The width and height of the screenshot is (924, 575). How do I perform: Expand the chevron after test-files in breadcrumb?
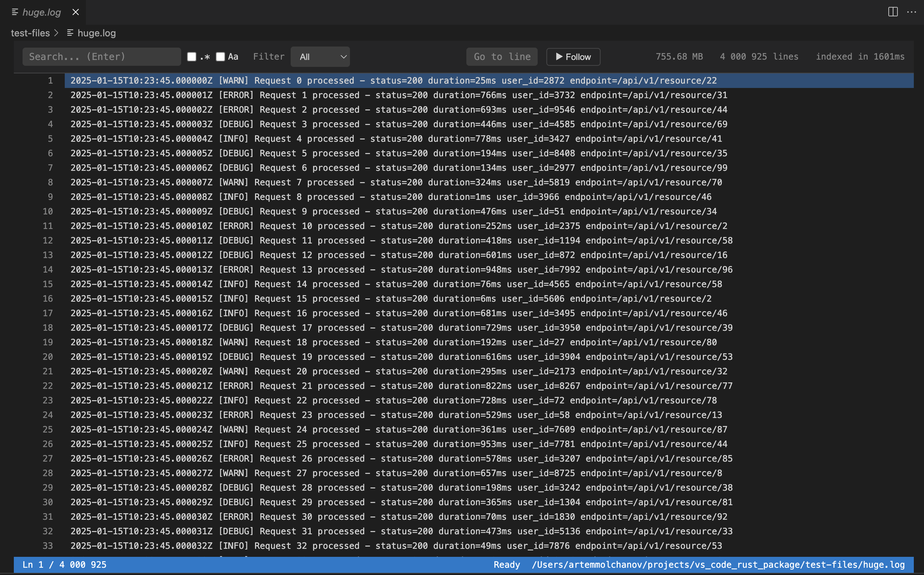[56, 33]
